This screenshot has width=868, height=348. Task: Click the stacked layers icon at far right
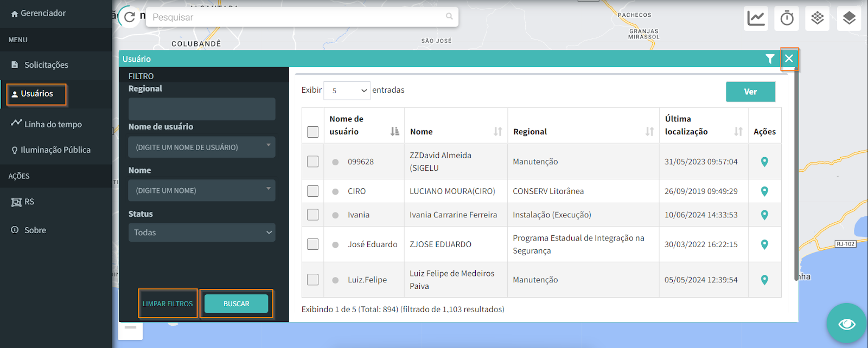coord(849,18)
